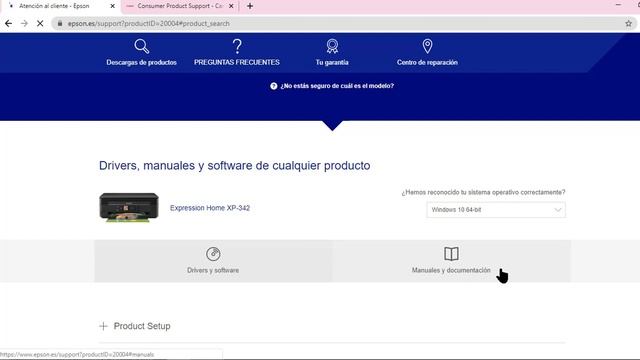Click the Drivers, manuales y software heading
640x360 pixels.
[235, 165]
